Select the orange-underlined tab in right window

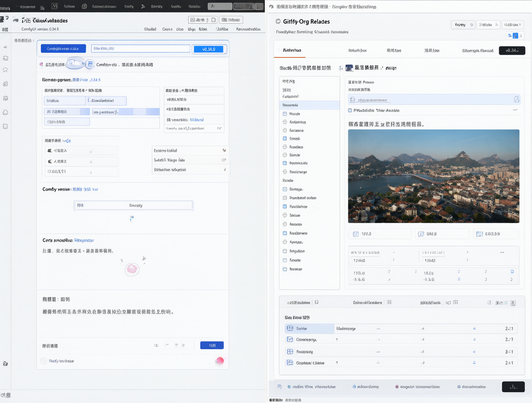coord(292,50)
